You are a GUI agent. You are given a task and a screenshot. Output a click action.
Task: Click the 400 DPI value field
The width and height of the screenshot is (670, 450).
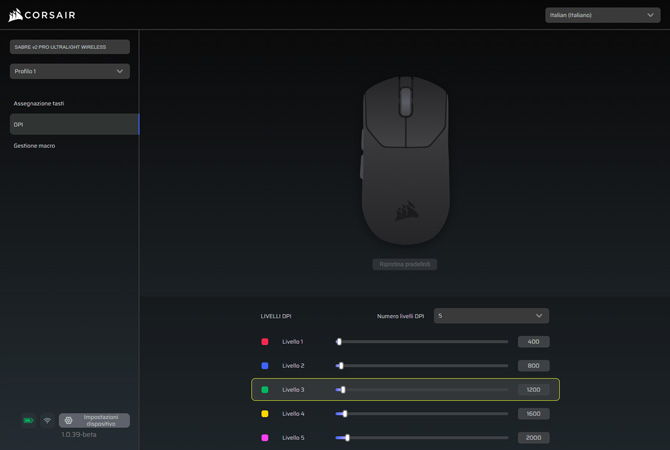click(533, 341)
